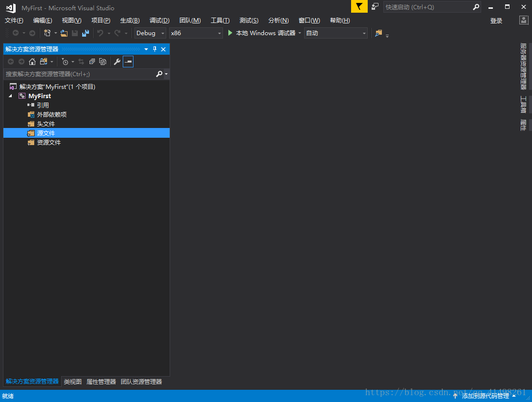Open the Undo history dropdown arrow
Screen dimensions: 532x402
[109, 33]
